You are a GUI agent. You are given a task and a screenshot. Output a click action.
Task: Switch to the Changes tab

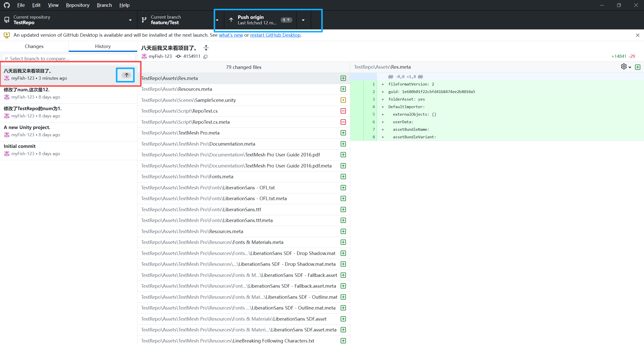34,46
